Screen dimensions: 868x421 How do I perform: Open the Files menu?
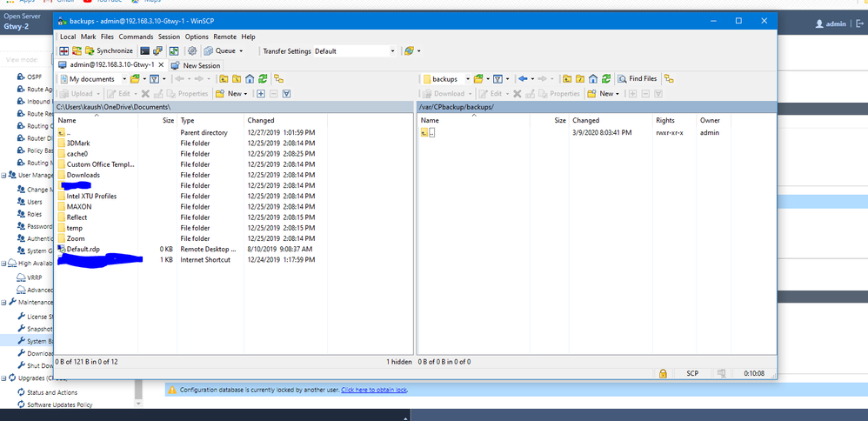[x=107, y=37]
